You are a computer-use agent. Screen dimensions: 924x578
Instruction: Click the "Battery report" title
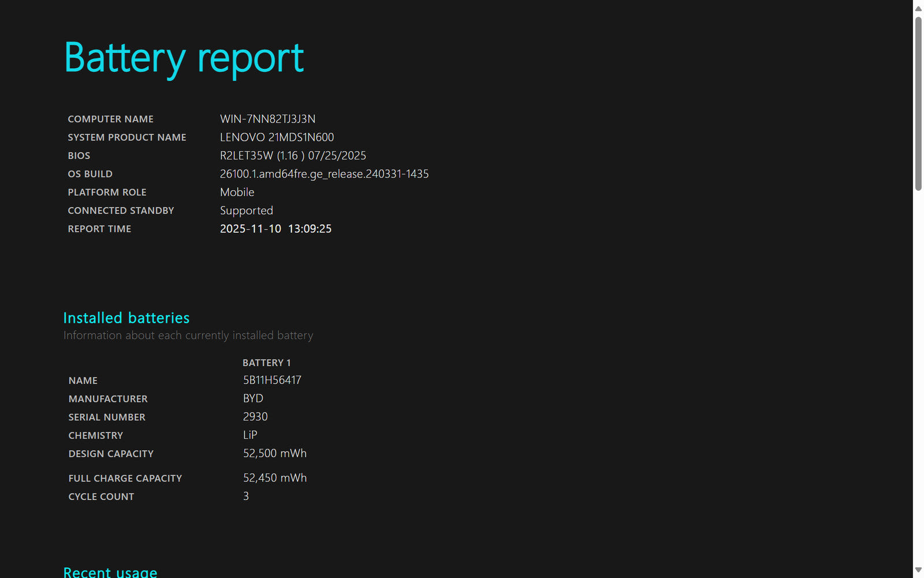point(184,58)
